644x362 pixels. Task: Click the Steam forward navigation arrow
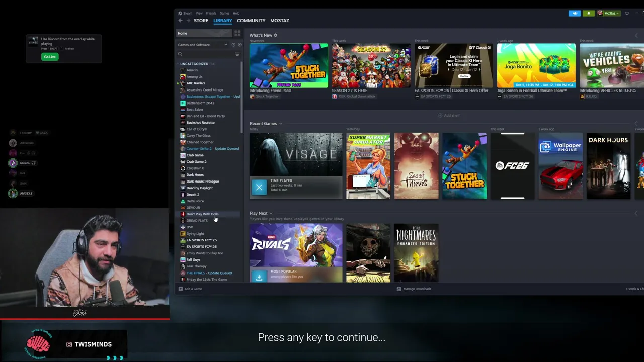(188, 21)
